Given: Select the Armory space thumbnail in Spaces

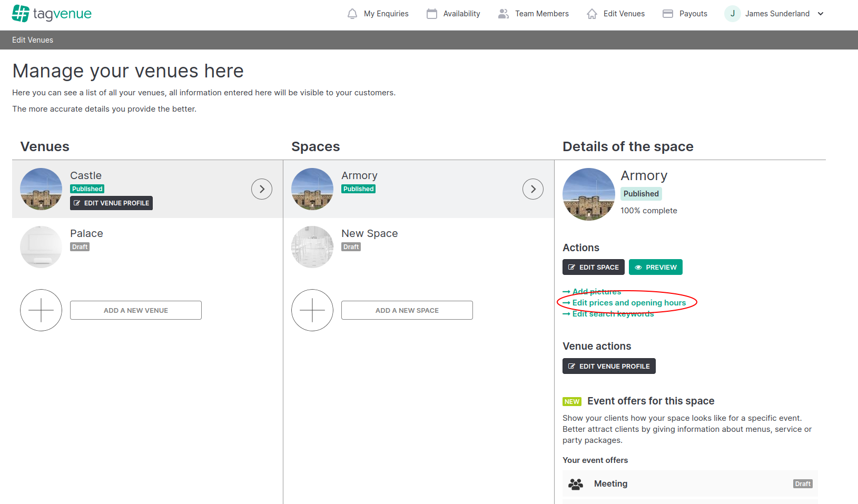Looking at the screenshot, I should point(312,189).
